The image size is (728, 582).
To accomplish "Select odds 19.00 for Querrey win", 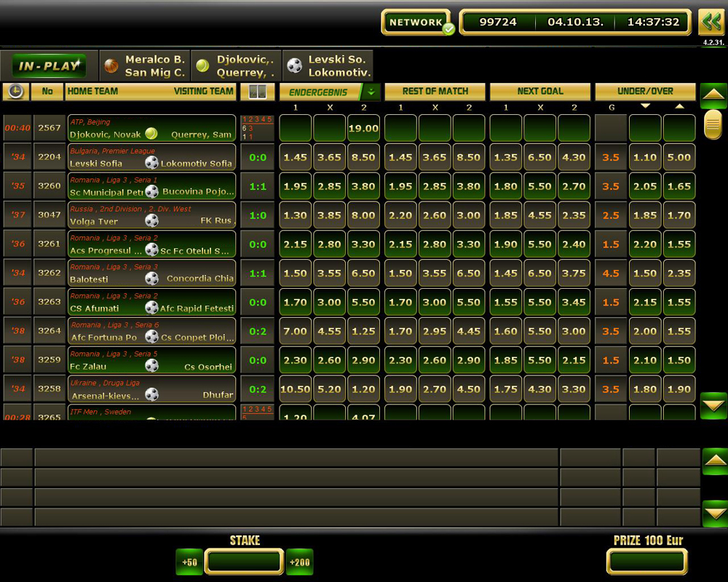I will 363,128.
